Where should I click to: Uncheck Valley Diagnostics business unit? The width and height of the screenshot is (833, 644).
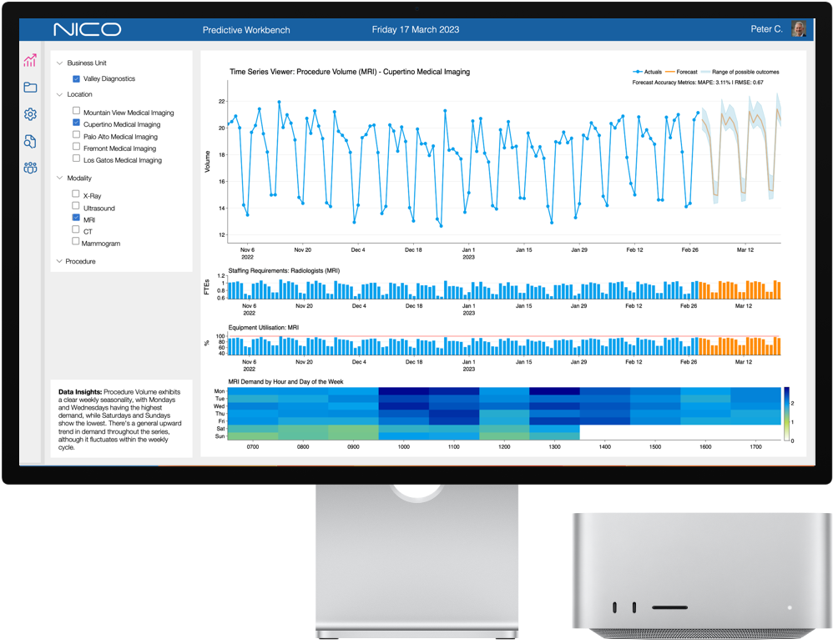pyautogui.click(x=77, y=79)
